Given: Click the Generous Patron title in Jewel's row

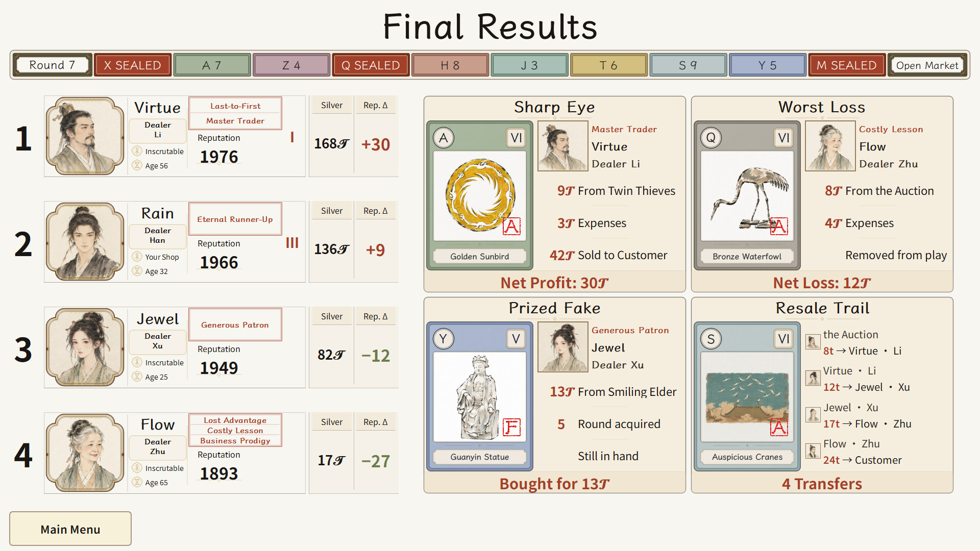Looking at the screenshot, I should pyautogui.click(x=235, y=324).
